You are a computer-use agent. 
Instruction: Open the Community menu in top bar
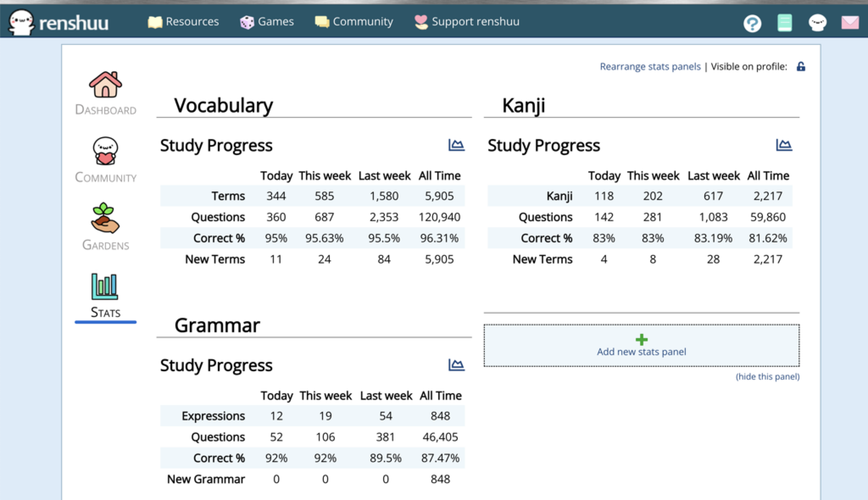click(x=354, y=22)
